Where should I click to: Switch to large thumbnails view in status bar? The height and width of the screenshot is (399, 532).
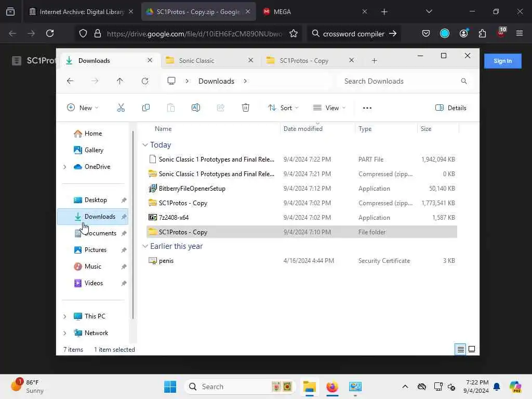(472, 349)
